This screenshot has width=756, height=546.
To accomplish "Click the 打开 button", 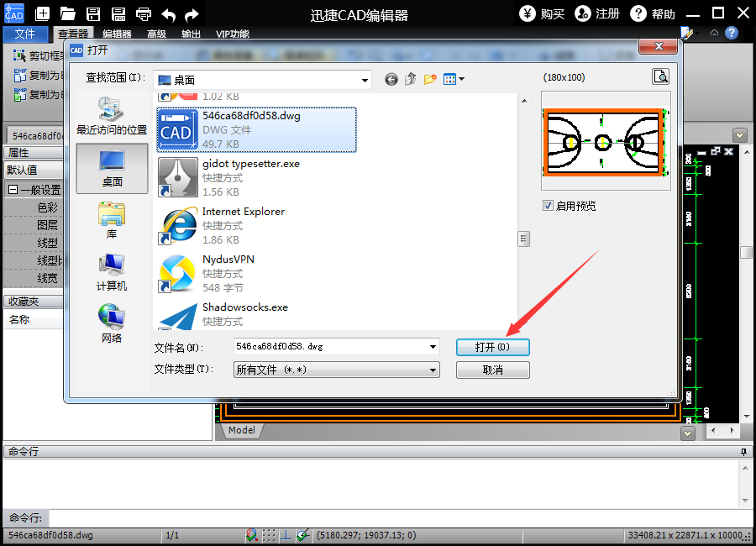I will coord(493,347).
